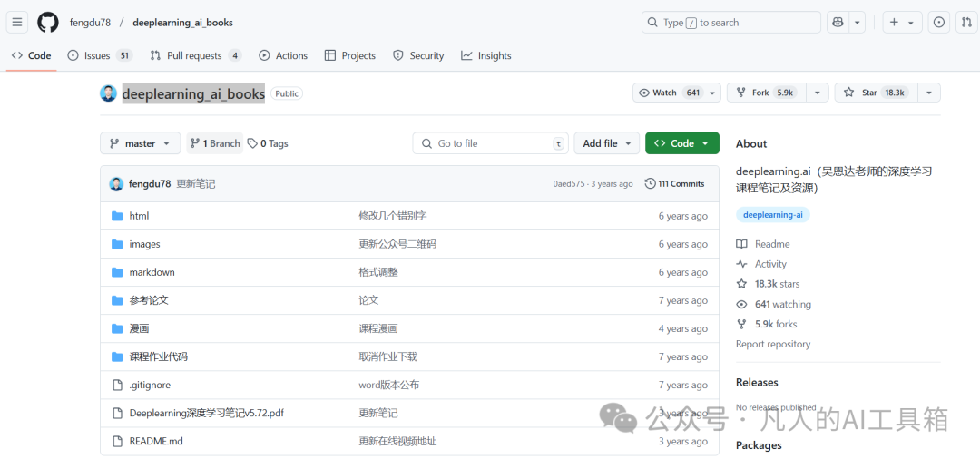The height and width of the screenshot is (459, 980).
Task: Click the deeplearning_ai_books repository title
Action: coord(193,93)
